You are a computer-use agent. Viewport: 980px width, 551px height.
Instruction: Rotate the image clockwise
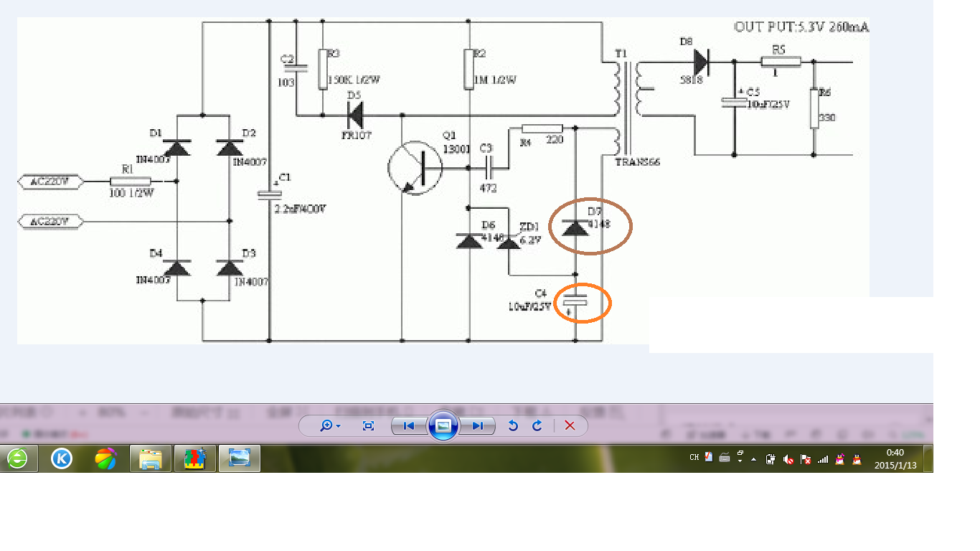click(x=537, y=425)
